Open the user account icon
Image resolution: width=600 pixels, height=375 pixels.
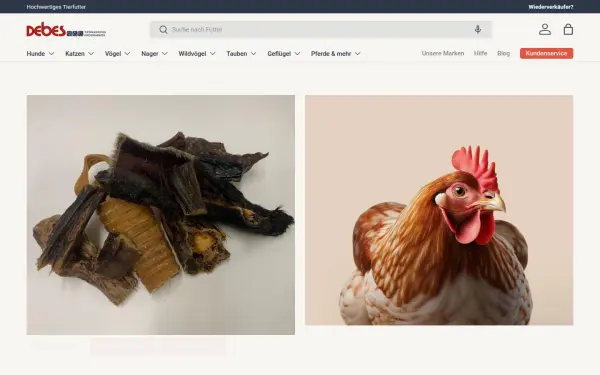[545, 29]
